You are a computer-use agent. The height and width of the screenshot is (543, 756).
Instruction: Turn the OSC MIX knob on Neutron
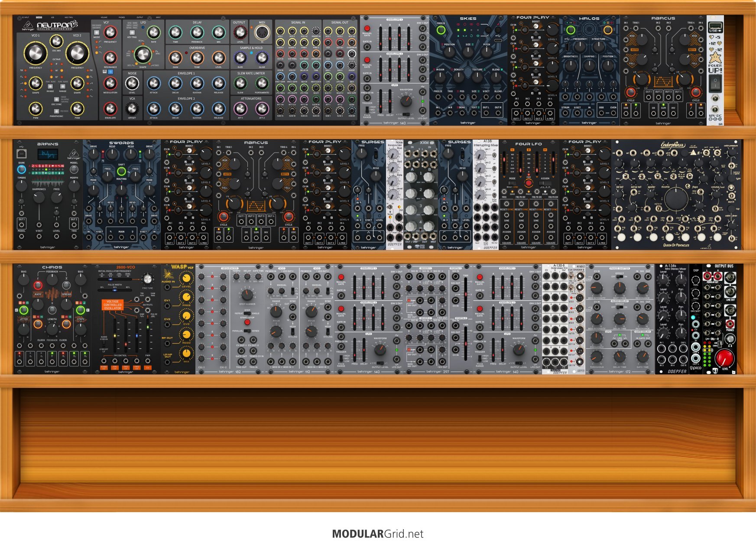pyautogui.click(x=56, y=41)
